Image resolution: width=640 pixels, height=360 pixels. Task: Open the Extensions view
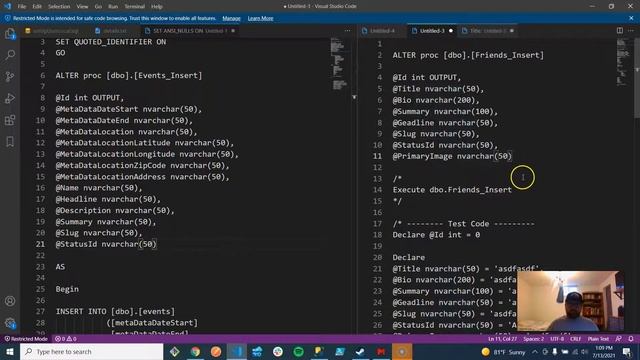coord(10,120)
